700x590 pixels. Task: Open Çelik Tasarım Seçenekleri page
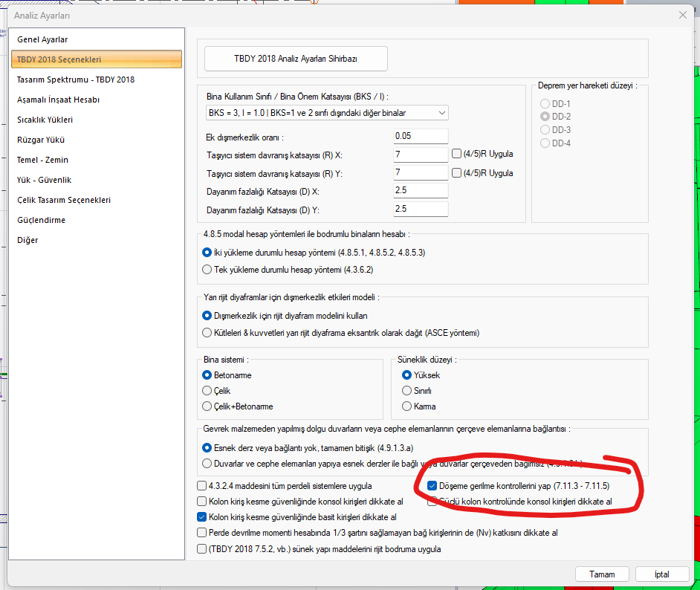pyautogui.click(x=64, y=200)
